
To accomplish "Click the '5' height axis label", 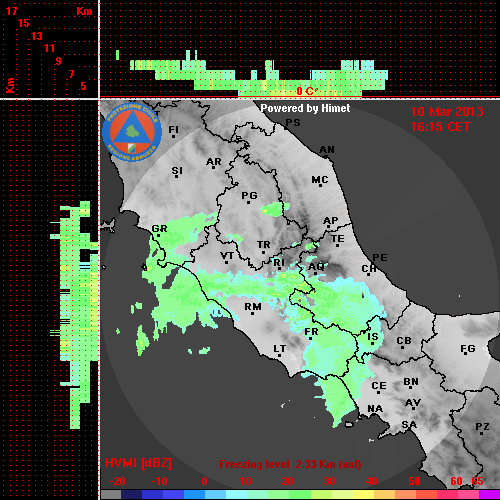I will [83, 86].
